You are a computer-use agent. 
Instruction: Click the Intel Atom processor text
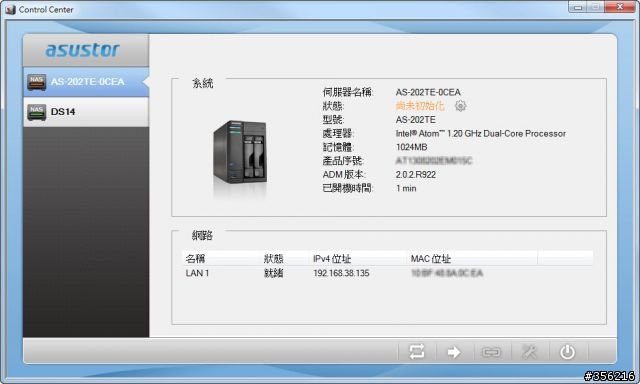[481, 133]
